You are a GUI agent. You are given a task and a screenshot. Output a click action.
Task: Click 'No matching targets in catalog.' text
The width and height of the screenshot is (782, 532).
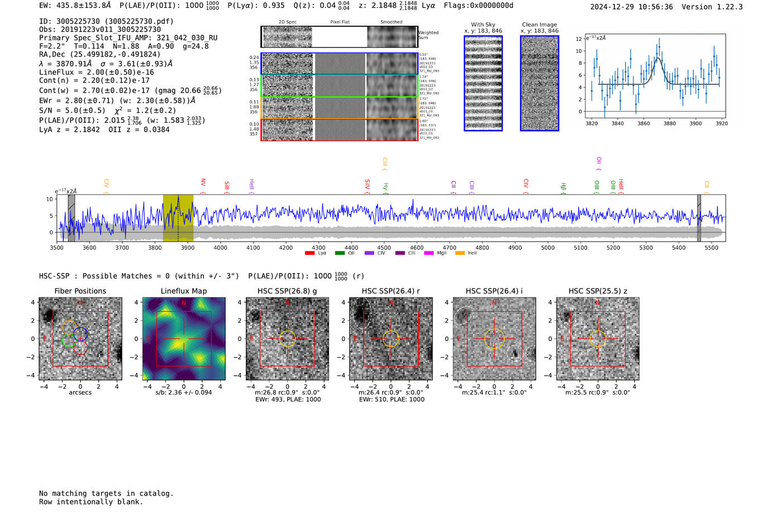pos(106,493)
